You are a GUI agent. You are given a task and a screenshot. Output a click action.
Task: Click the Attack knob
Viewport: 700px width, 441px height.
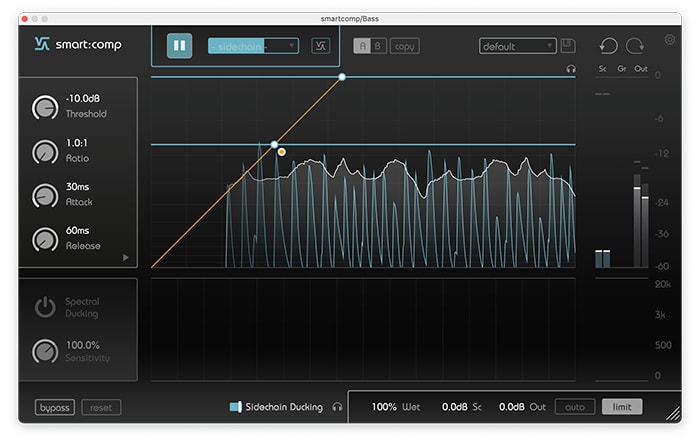45,196
